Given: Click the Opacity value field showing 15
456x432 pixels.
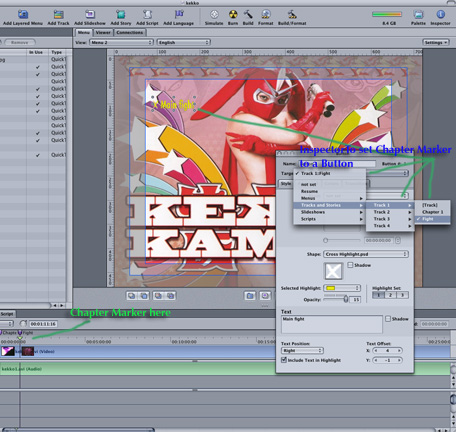Looking at the screenshot, I should (356, 300).
